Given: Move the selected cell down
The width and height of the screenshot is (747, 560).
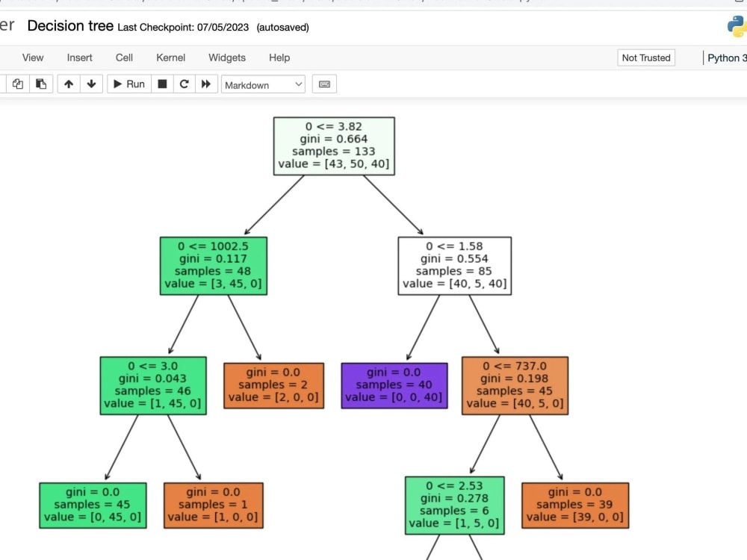Looking at the screenshot, I should pos(90,84).
